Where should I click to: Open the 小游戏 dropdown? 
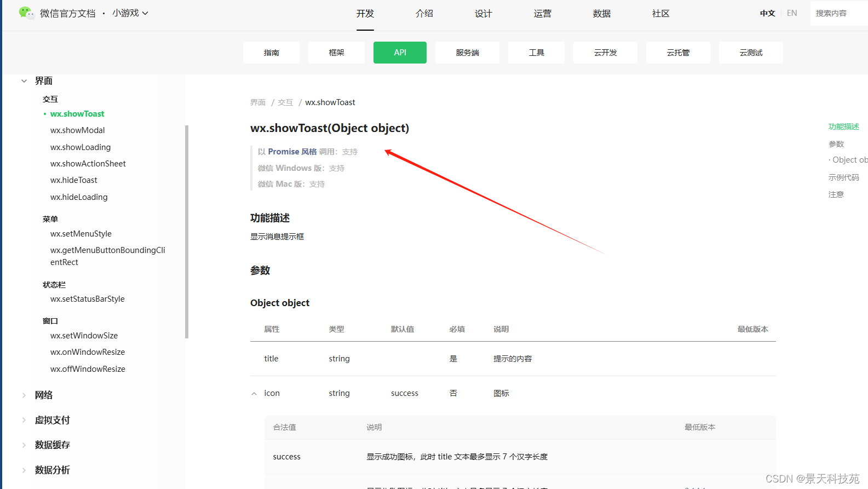click(x=130, y=13)
